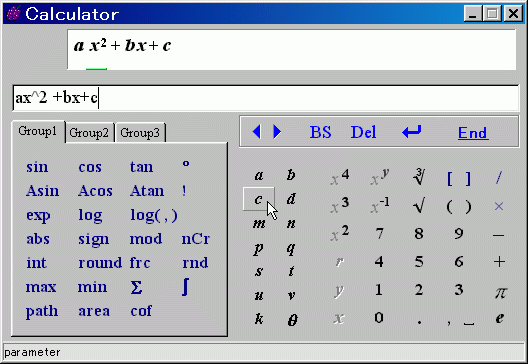Insert the cos function
This screenshot has width=528, height=364.
click(90, 167)
